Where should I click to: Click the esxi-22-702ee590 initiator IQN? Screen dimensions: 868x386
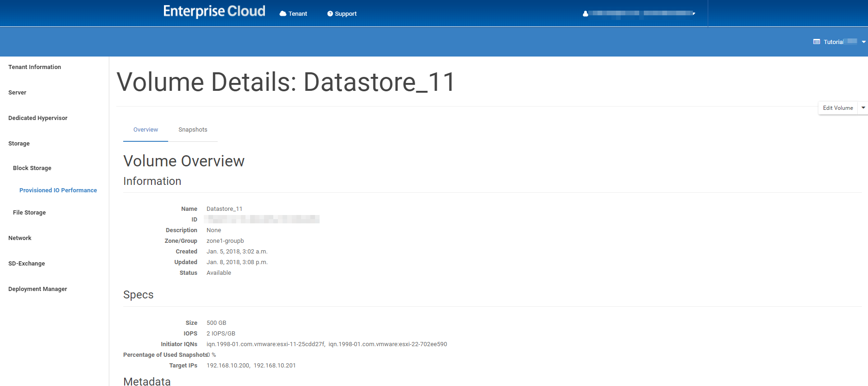pos(388,344)
